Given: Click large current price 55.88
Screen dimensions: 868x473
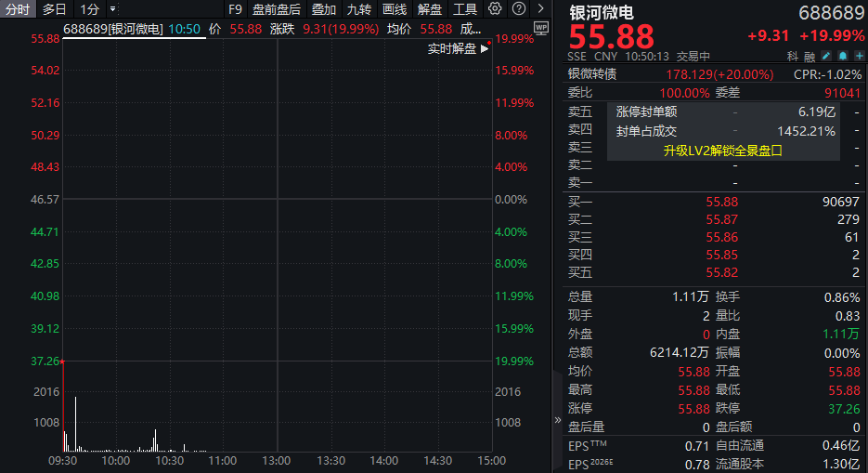Looking at the screenshot, I should click(611, 36).
